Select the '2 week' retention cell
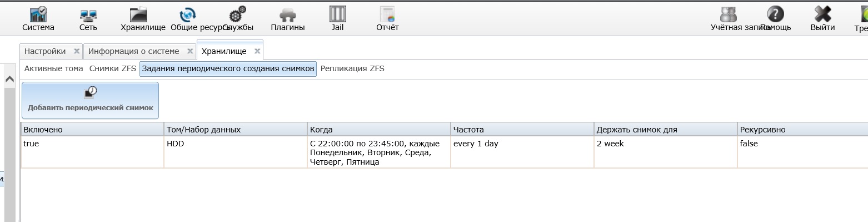Image resolution: width=868 pixels, height=222 pixels. (666, 152)
